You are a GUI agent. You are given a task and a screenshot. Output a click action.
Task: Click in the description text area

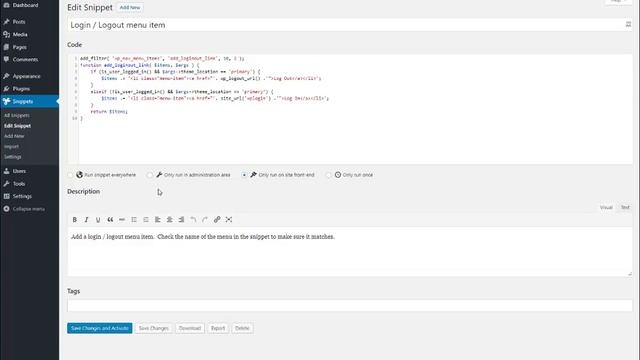(350, 252)
